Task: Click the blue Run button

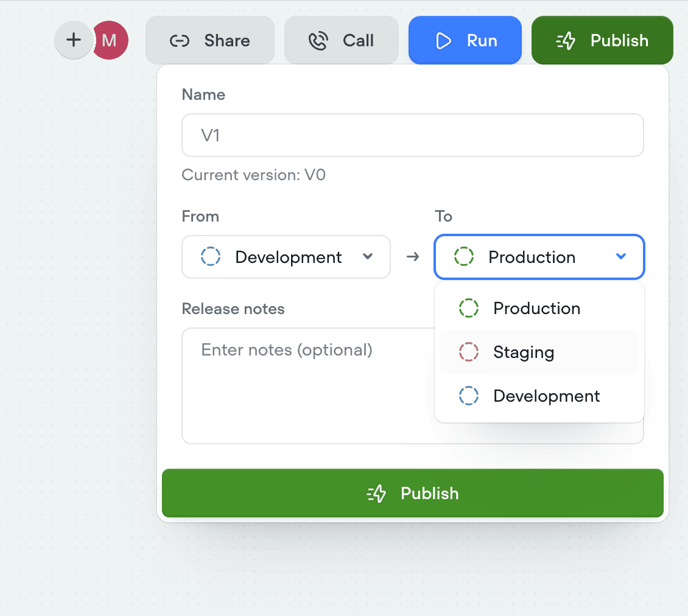Action: click(465, 40)
